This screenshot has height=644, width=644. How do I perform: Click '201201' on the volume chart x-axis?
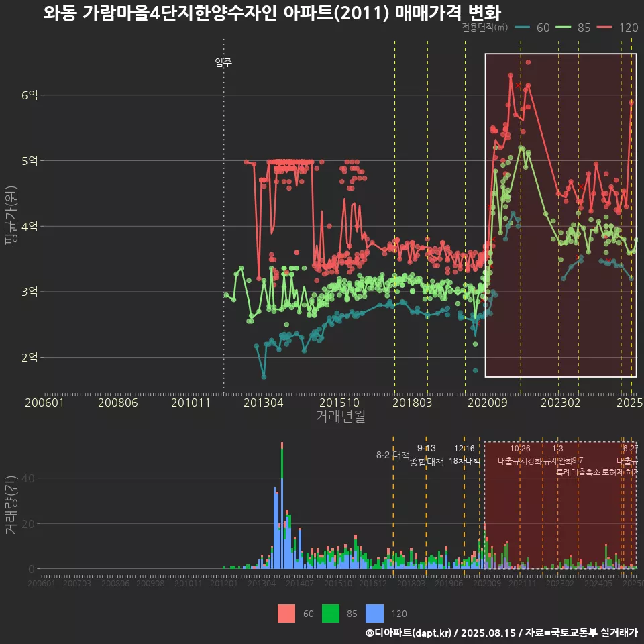224,583
